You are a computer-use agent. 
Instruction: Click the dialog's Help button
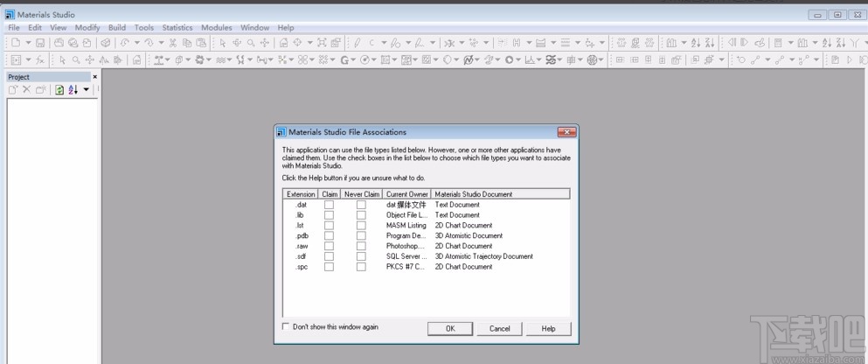click(x=549, y=328)
